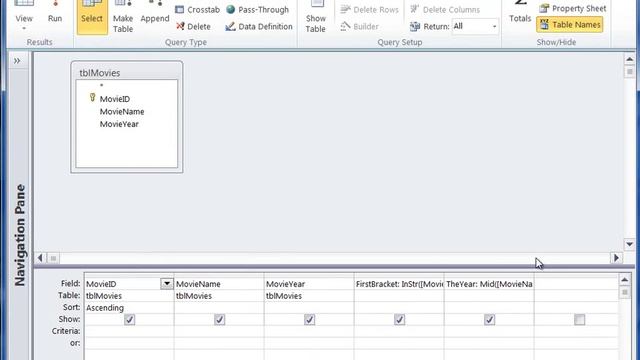This screenshot has width=640, height=360.
Task: Click Delete Rows in Query Setup
Action: [369, 9]
